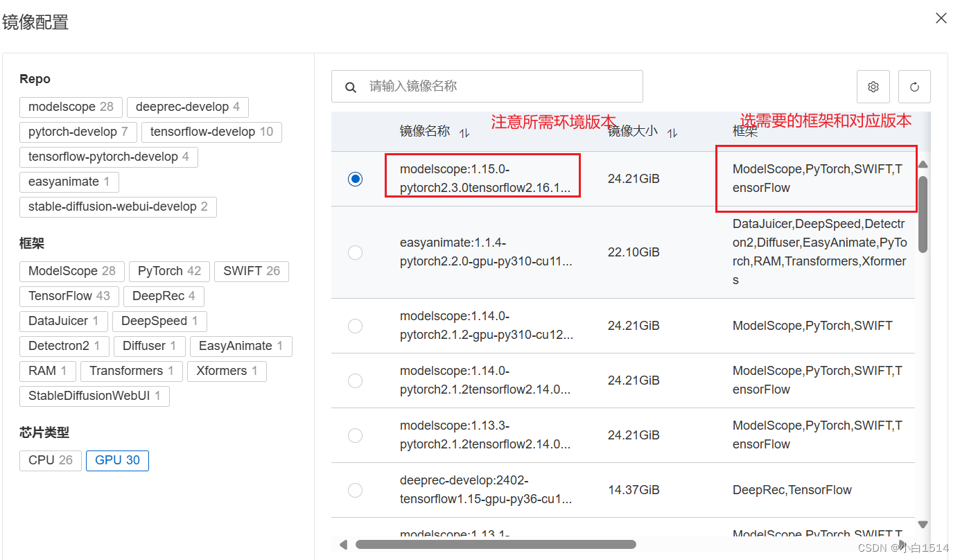Image resolution: width=960 pixels, height=560 pixels.
Task: Filter framework by ModelScope 28 tag
Action: 72,271
